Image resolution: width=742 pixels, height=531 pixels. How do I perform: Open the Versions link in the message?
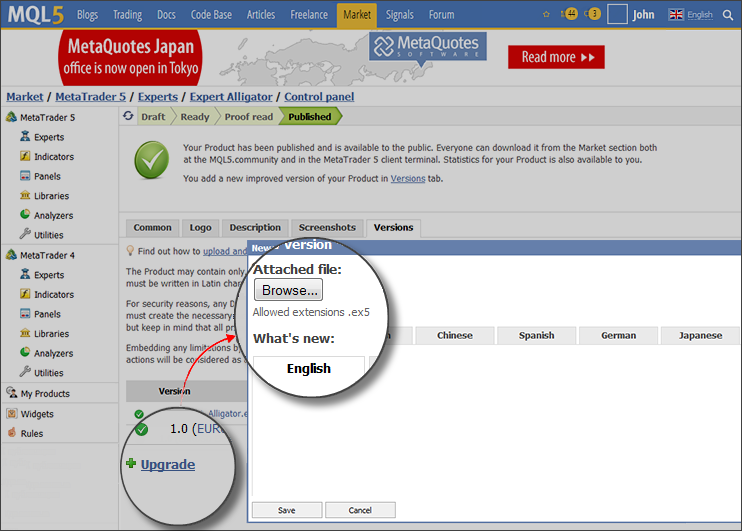pos(407,178)
